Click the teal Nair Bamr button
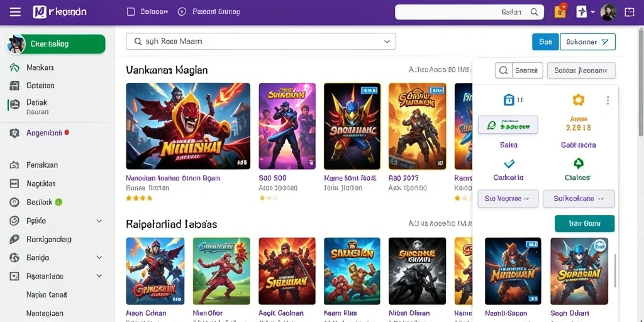This screenshot has width=644, height=322. (x=584, y=224)
